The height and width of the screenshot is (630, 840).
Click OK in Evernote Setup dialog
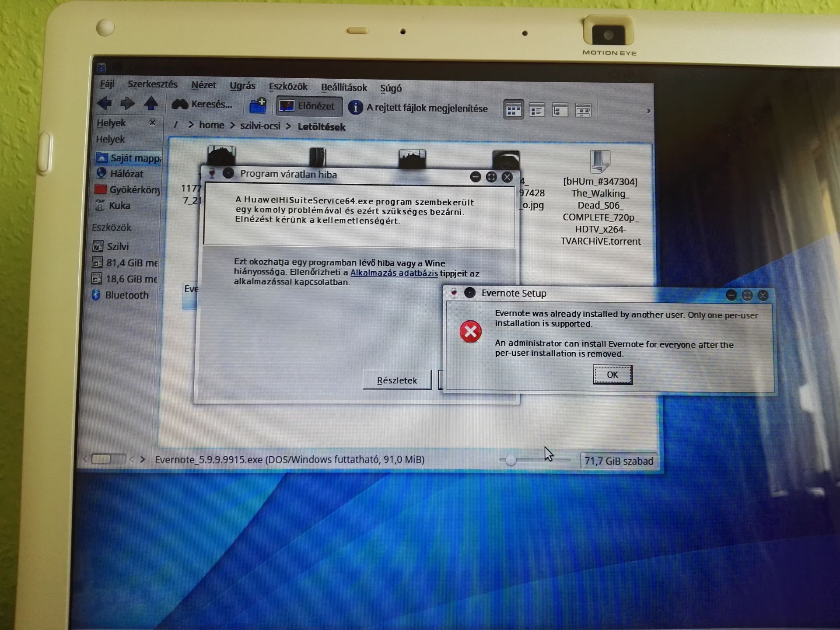[x=612, y=374]
